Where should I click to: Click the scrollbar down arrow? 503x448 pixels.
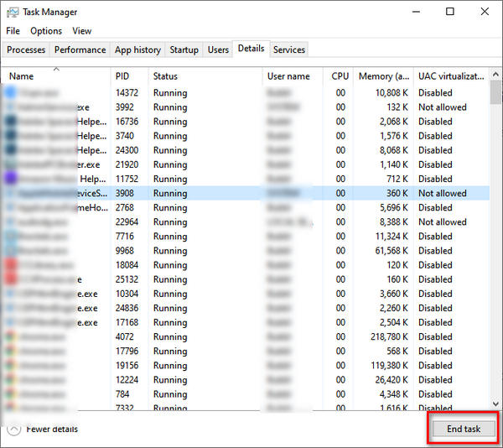tap(495, 404)
